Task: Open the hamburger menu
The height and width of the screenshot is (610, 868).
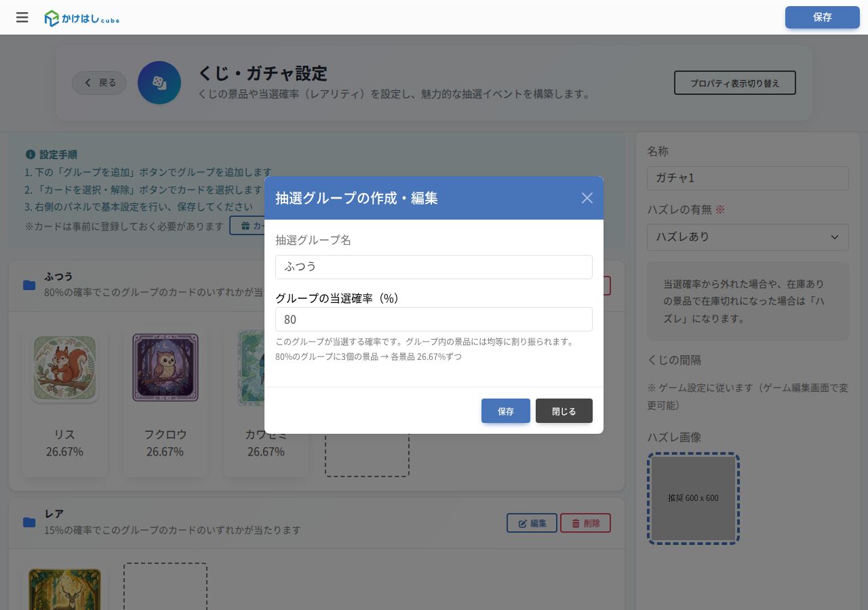Action: pos(22,18)
